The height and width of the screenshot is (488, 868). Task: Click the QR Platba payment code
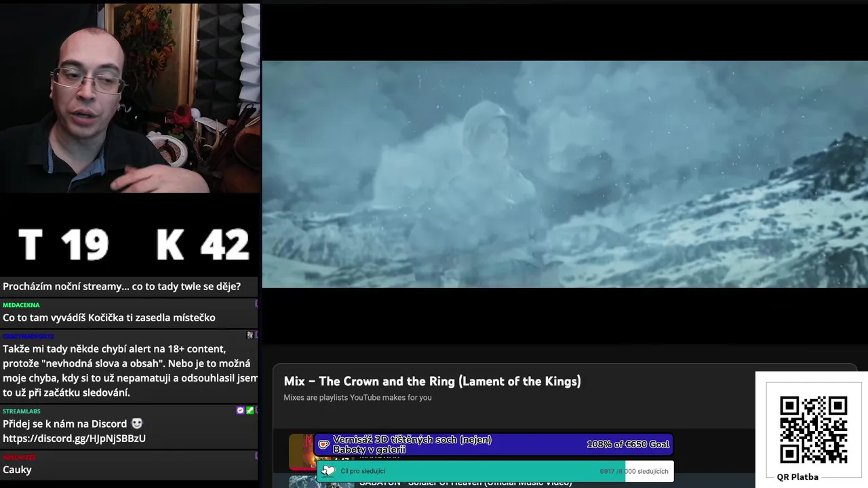pos(813,430)
